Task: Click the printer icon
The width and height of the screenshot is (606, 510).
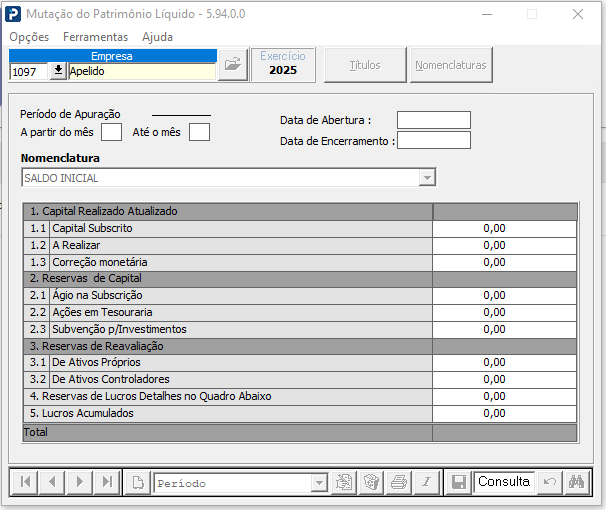Action: (x=398, y=482)
